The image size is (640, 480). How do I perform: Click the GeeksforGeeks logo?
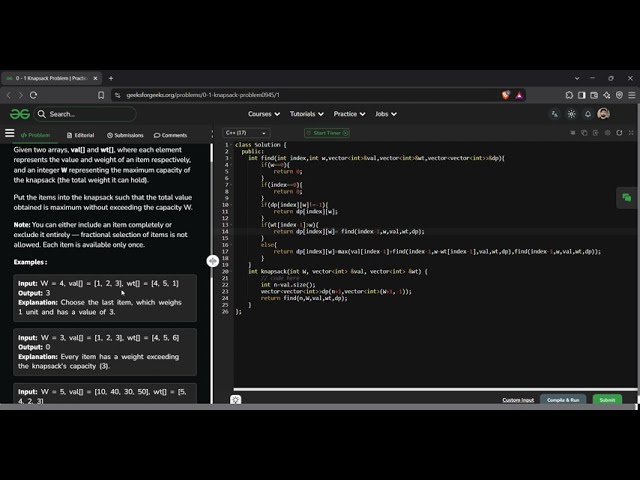click(20, 114)
